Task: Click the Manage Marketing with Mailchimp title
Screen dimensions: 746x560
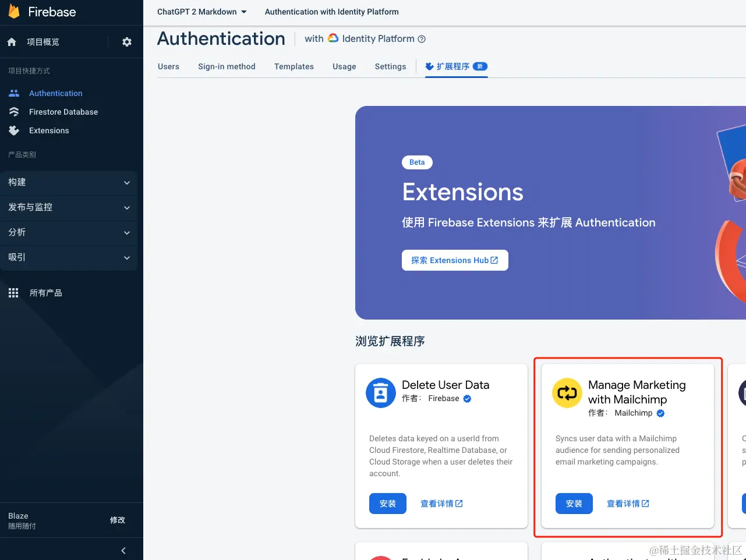Action: (637, 392)
